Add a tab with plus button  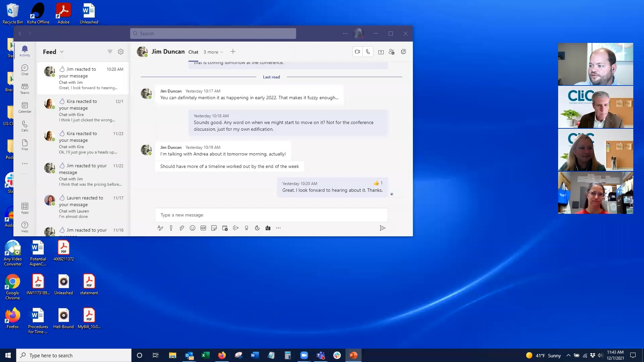233,52
